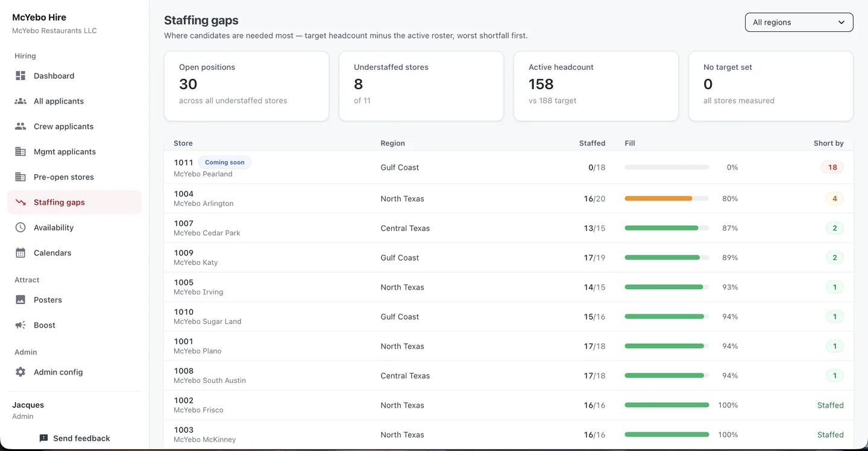Click the orange fill bar for McYebo Arlington

(x=667, y=199)
